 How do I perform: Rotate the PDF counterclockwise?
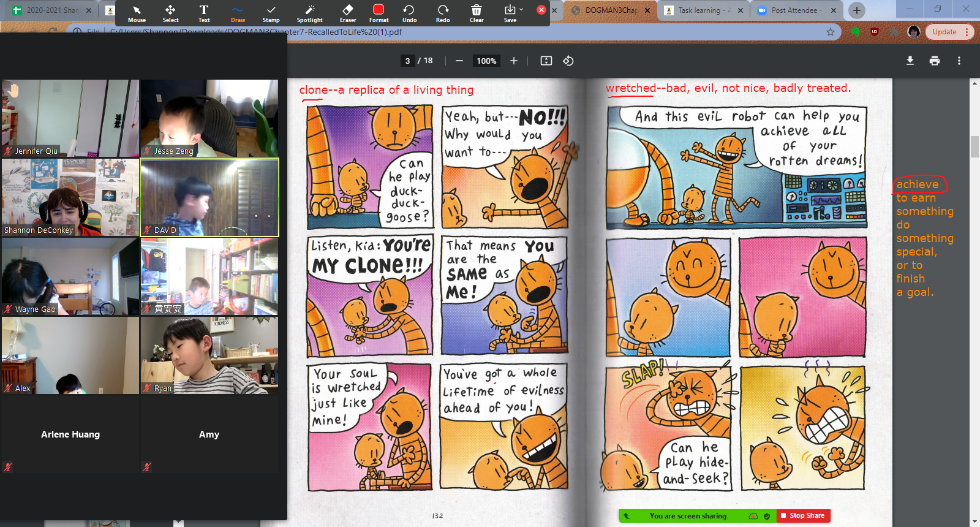[x=568, y=61]
